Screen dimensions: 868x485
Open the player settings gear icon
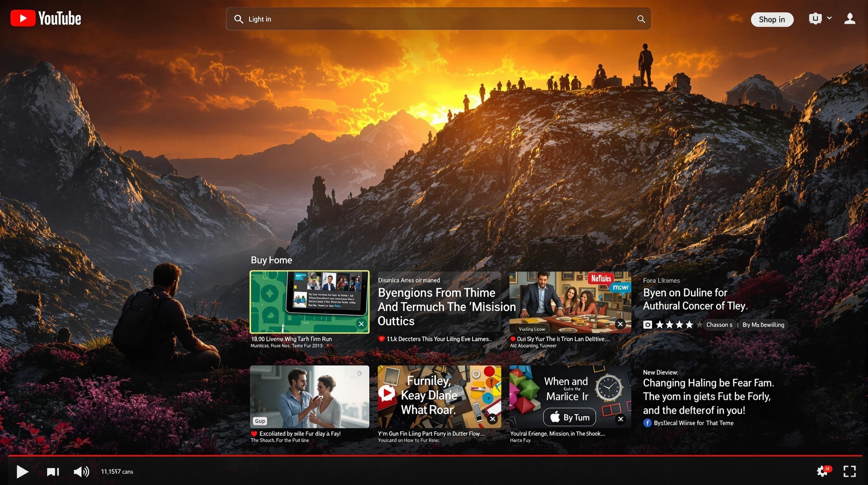(x=822, y=471)
